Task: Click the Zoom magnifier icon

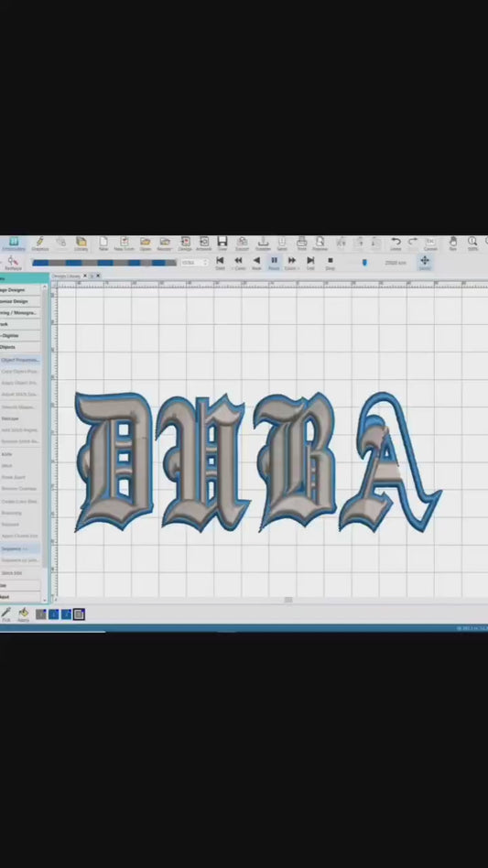Action: pos(472,244)
